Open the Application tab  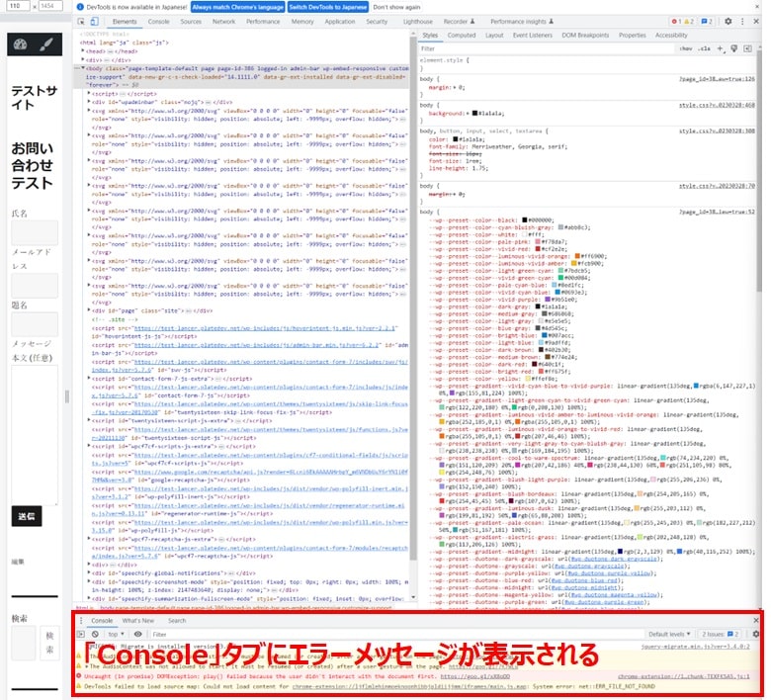tap(340, 22)
